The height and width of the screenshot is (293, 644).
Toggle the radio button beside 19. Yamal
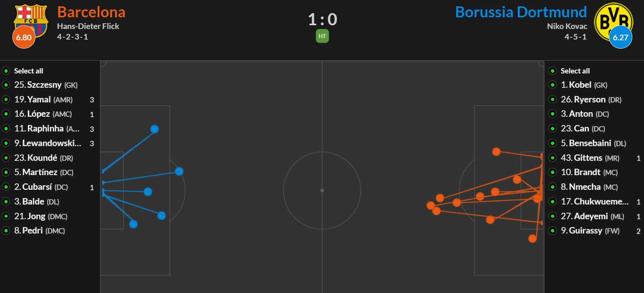6,99
